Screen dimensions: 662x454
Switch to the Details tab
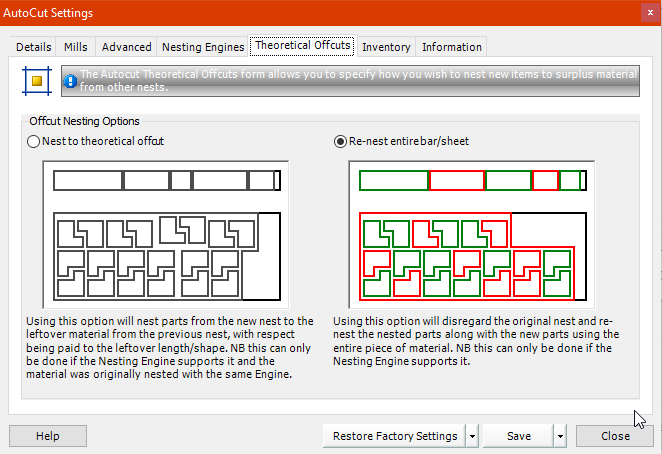(34, 47)
